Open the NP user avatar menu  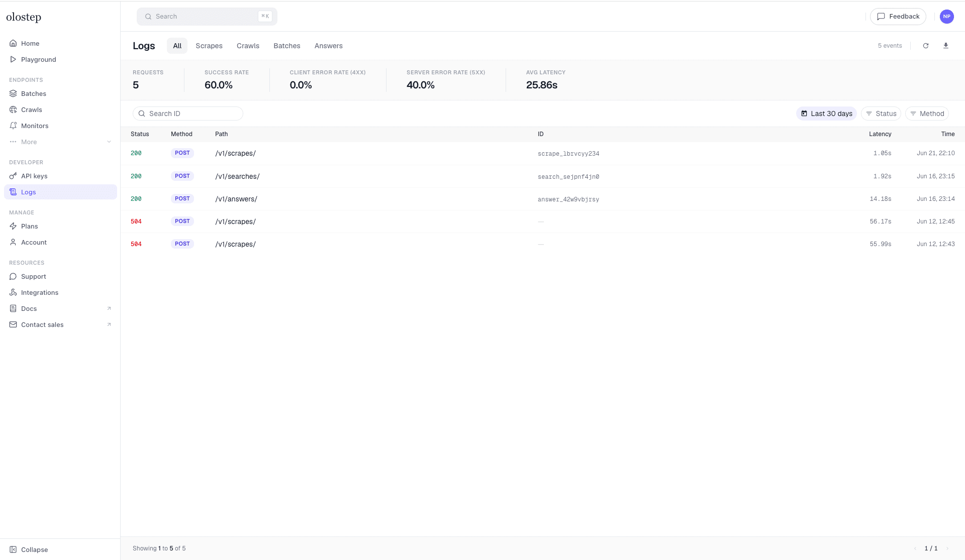point(947,17)
